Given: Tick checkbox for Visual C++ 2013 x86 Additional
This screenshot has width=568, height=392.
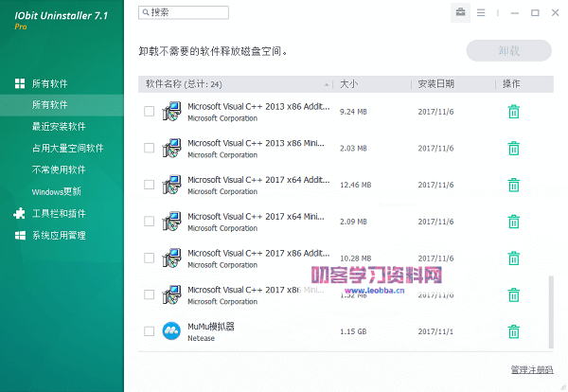Looking at the screenshot, I should pyautogui.click(x=149, y=111).
